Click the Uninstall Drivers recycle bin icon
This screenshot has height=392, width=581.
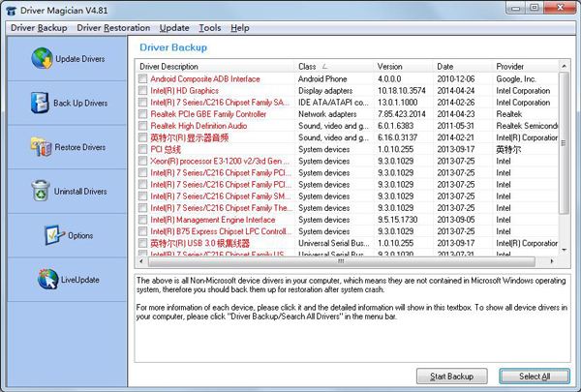(x=40, y=191)
